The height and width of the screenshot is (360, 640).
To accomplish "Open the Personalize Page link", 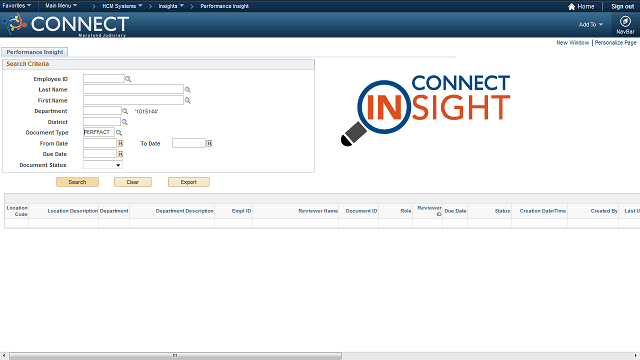I will click(x=615, y=42).
